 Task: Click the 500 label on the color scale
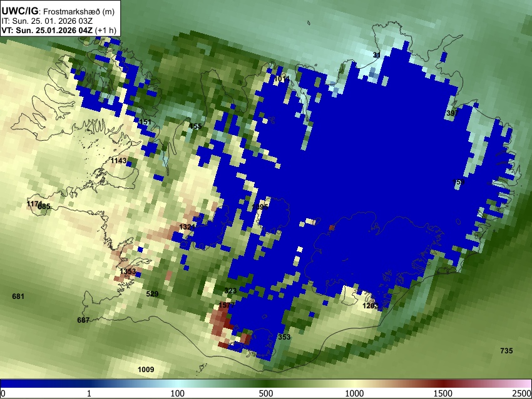pyautogui.click(x=266, y=393)
